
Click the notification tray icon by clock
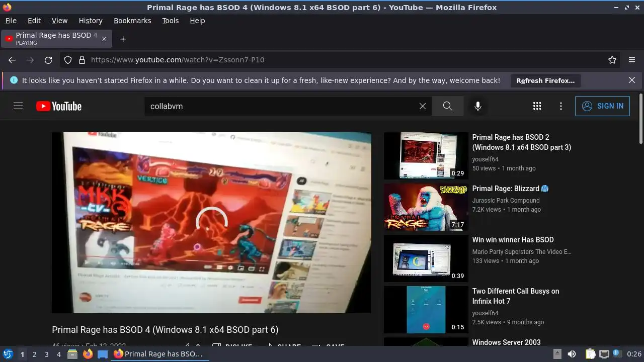point(616,354)
